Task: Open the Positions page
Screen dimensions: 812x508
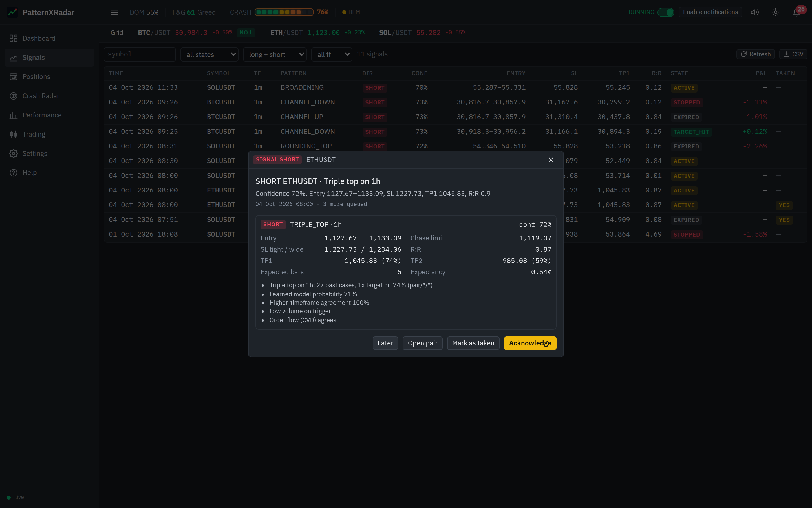Action: (x=49, y=76)
